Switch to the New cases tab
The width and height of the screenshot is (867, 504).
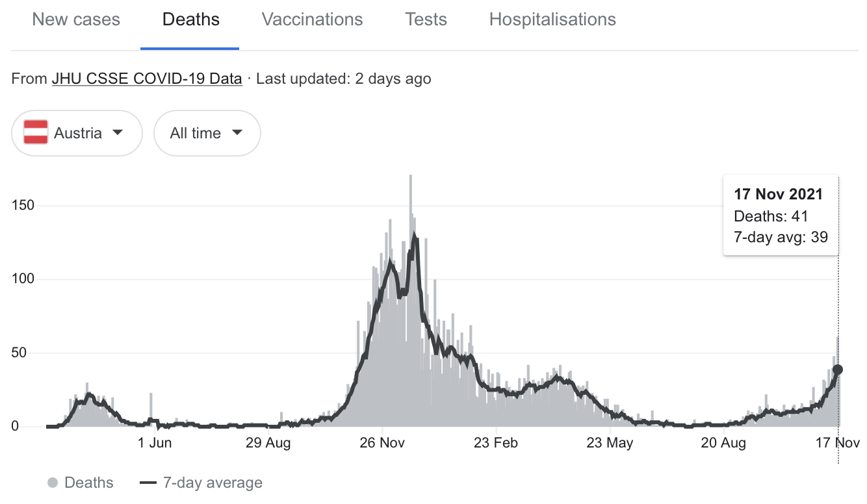tap(76, 19)
